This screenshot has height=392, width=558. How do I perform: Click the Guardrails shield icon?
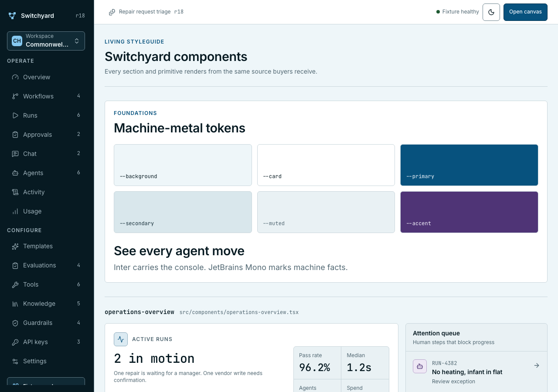[15, 323]
